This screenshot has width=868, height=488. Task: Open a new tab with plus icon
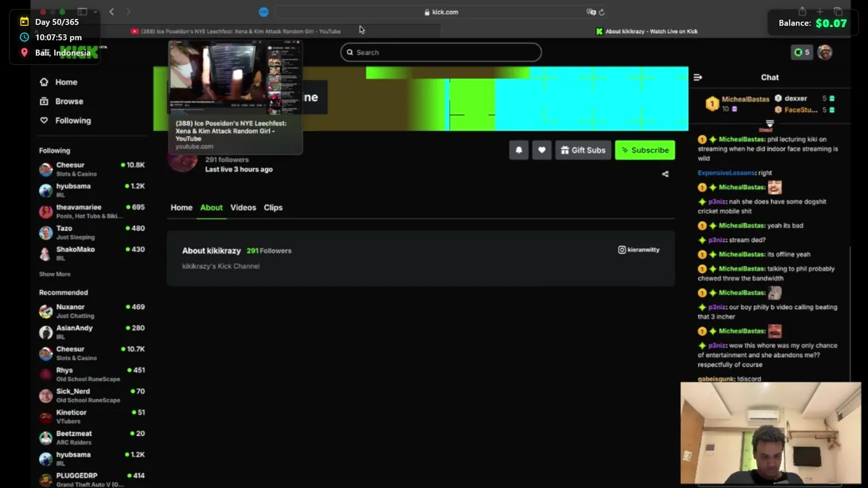click(820, 12)
